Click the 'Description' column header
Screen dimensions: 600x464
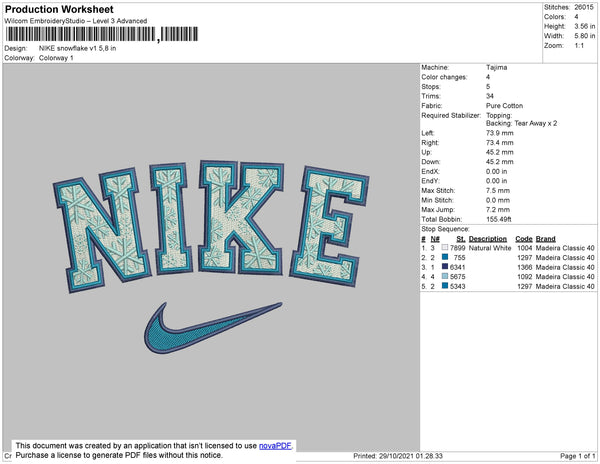click(488, 239)
